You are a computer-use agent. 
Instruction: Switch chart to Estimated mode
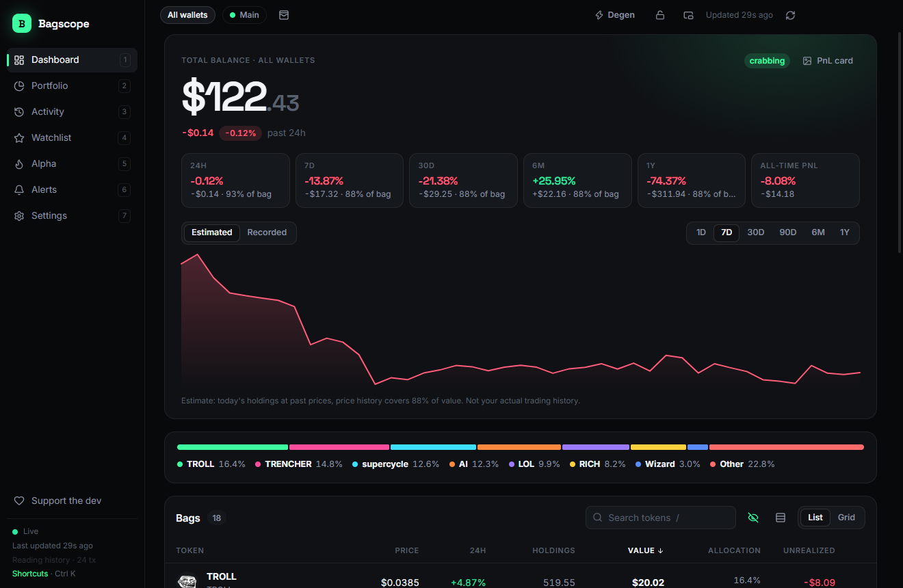212,232
